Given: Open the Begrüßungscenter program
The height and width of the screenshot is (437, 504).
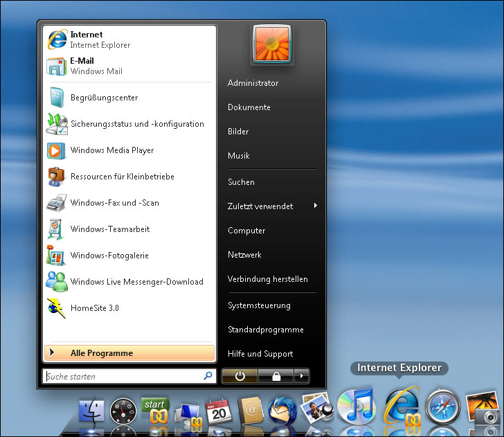Looking at the screenshot, I should pyautogui.click(x=129, y=98).
